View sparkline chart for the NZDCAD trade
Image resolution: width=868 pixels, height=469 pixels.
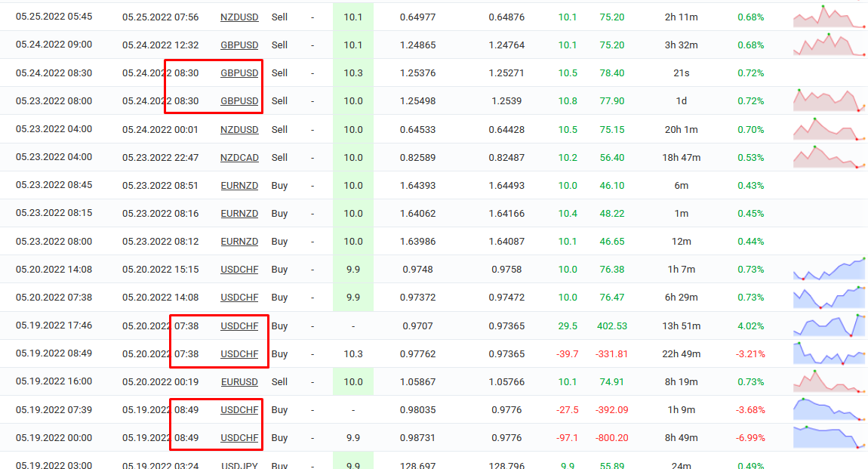(829, 156)
